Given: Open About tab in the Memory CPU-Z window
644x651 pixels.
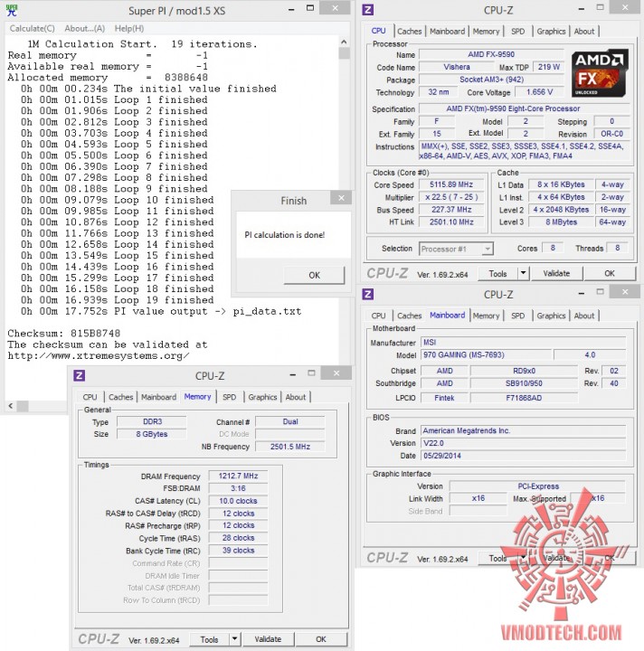Looking at the screenshot, I should [295, 397].
